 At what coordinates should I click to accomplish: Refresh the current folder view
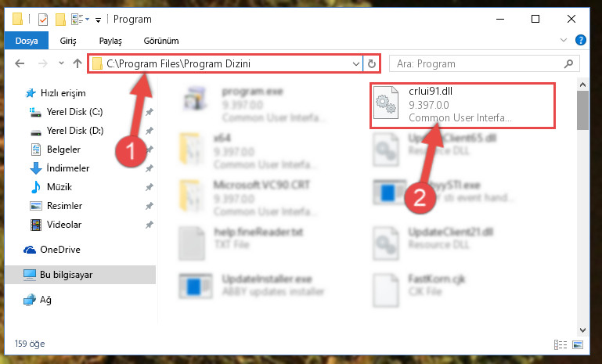(x=371, y=63)
